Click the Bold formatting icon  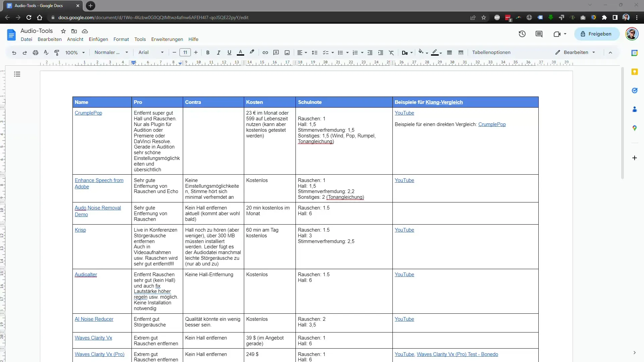click(208, 52)
